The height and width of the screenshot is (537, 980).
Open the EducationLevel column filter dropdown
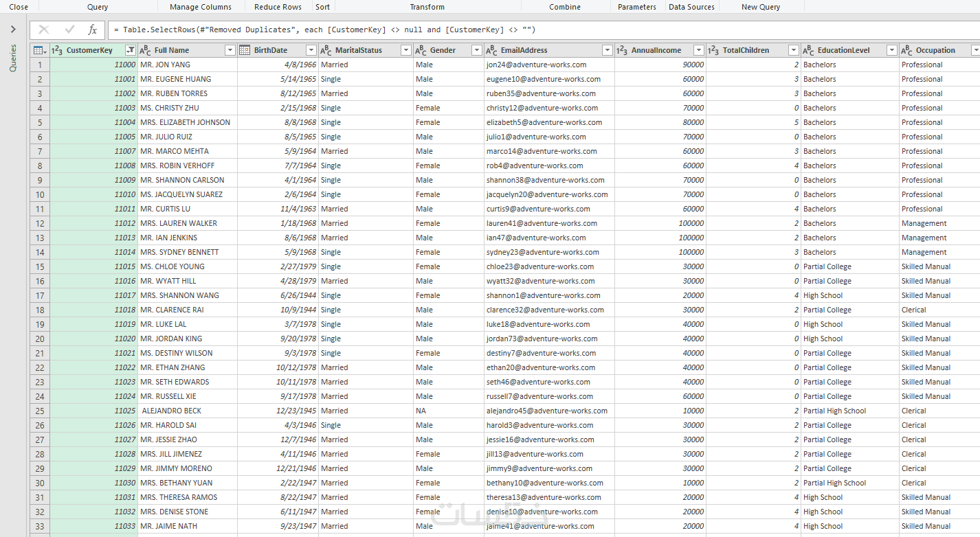click(x=891, y=50)
